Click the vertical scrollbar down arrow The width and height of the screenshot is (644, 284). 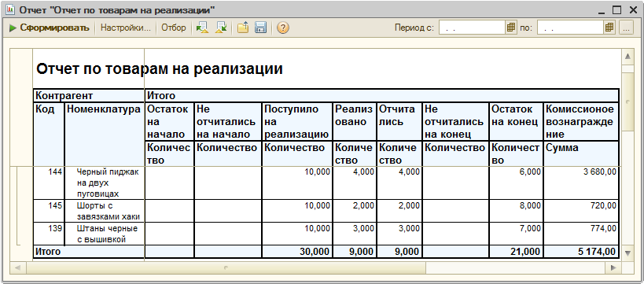coord(627,252)
